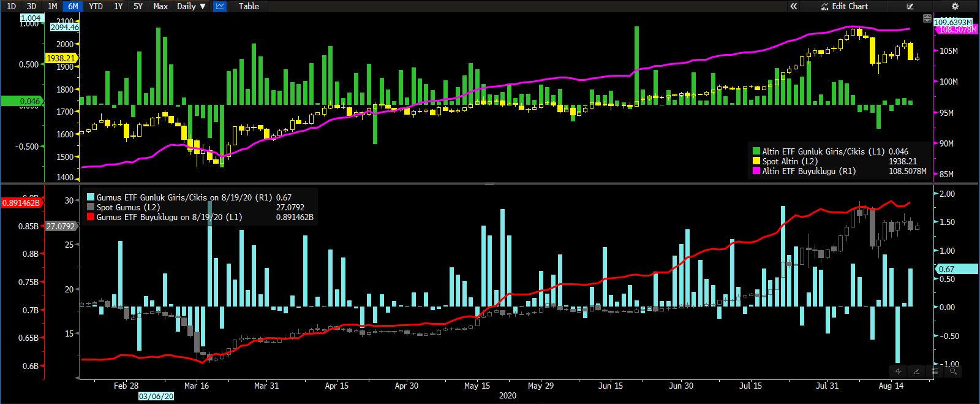Click the 0.891462B value in silver legend

point(295,217)
